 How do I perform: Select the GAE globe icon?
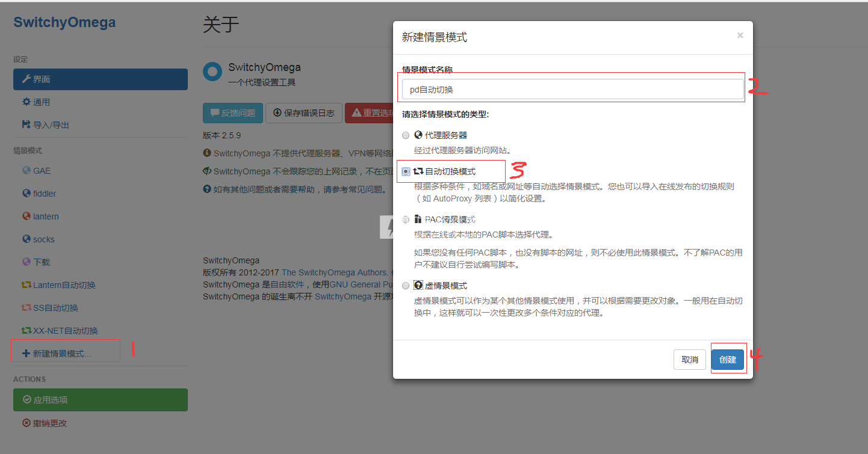tap(26, 171)
